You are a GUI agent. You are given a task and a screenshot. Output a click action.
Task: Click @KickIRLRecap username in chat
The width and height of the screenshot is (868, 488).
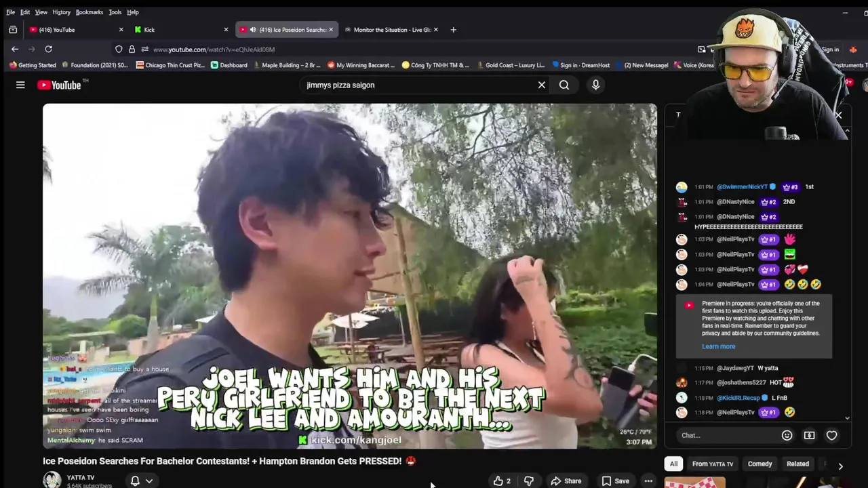pyautogui.click(x=738, y=398)
